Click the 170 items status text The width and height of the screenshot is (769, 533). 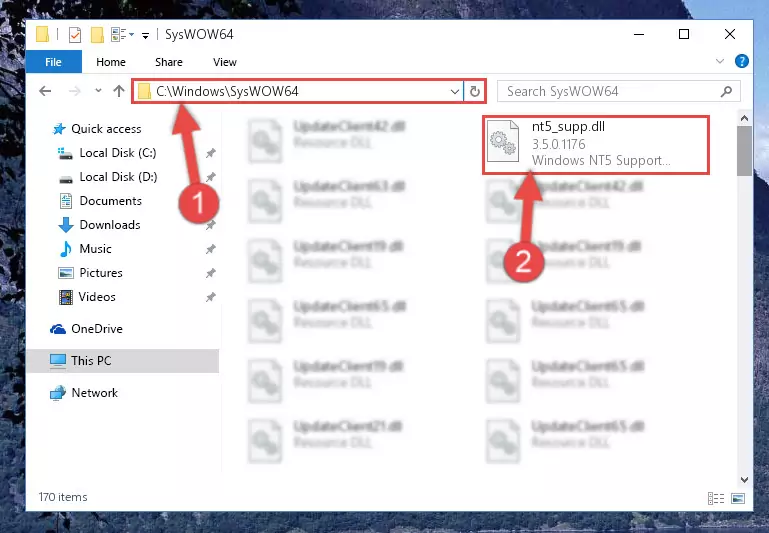(63, 497)
